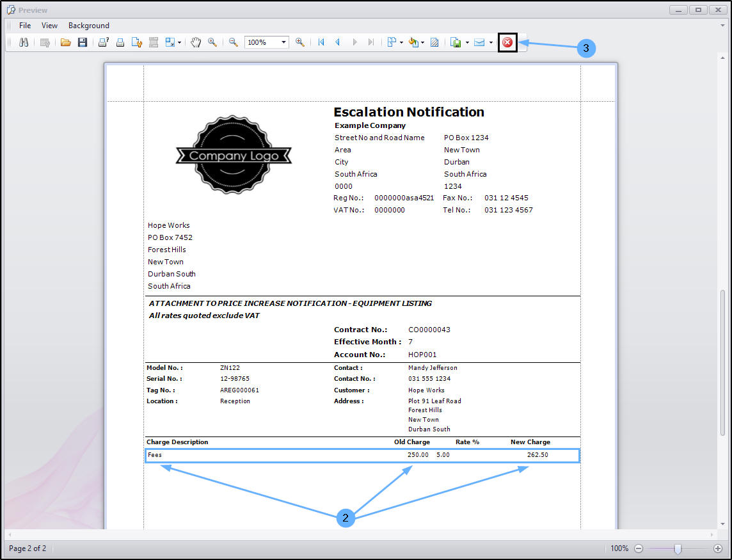Click the toolbar Zoom Out magnifier button

234,42
